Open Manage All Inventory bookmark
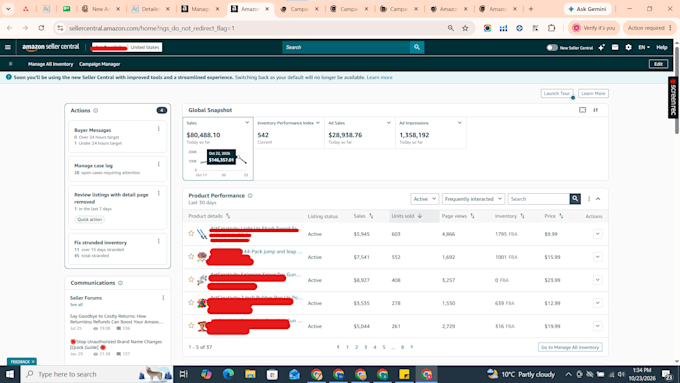Screen dimensions: 680x383 tap(50, 64)
